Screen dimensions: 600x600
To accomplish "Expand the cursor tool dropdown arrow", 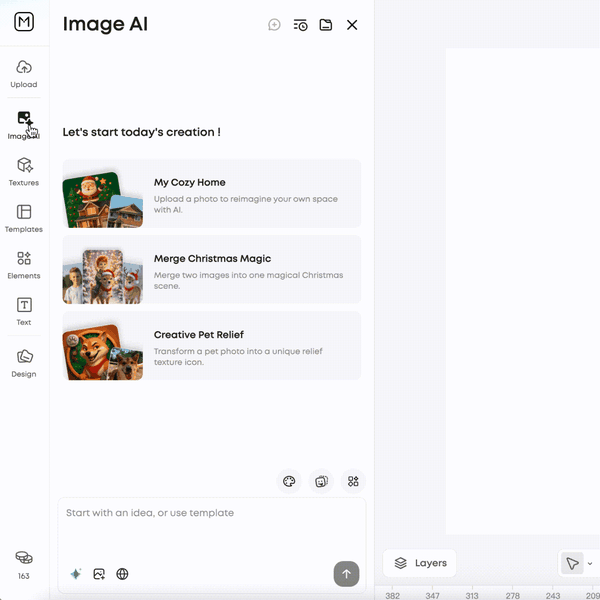I will 590,564.
